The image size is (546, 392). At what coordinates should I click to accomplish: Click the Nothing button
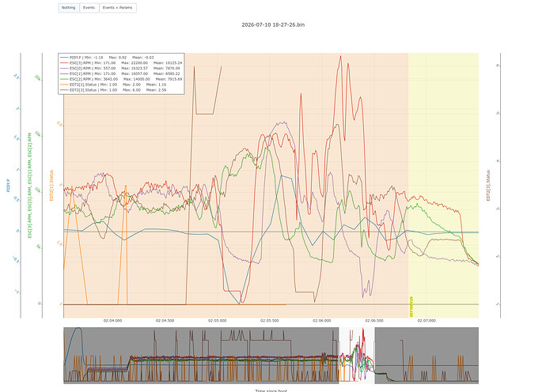point(69,8)
